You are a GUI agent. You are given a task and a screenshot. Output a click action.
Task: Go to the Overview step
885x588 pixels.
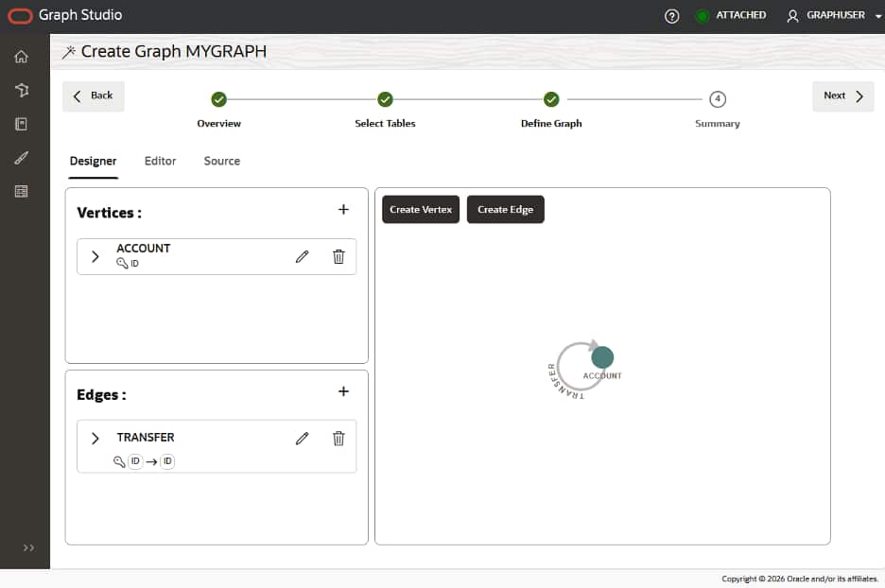[218, 99]
